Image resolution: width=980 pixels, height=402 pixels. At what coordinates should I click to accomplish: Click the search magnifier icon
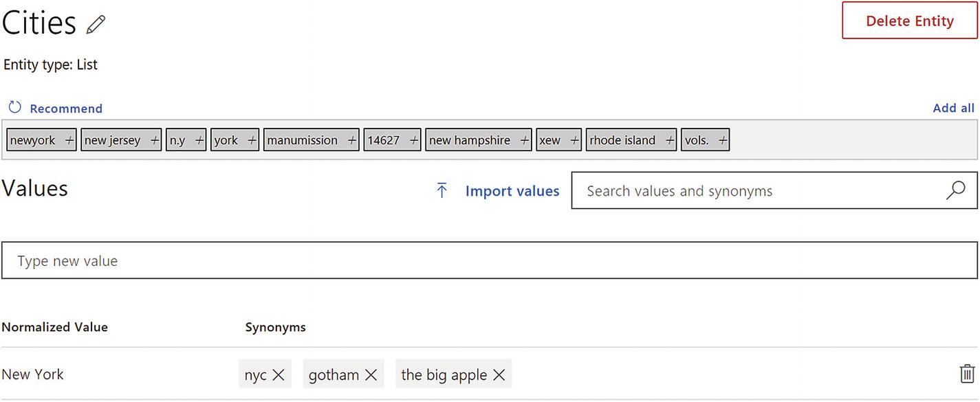pyautogui.click(x=955, y=191)
